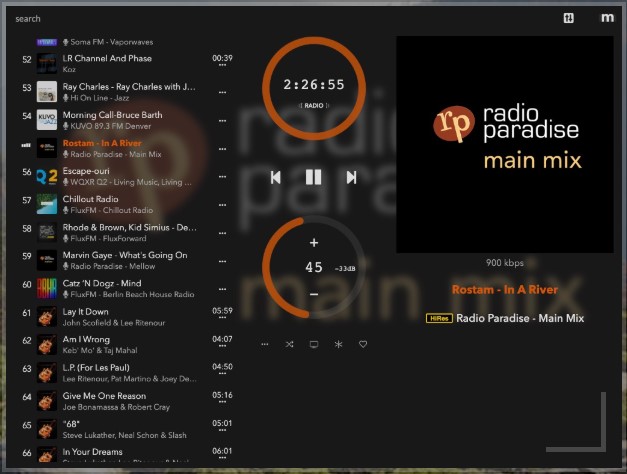Add current track to favorites with heart
The width and height of the screenshot is (627, 474).
[x=363, y=344]
